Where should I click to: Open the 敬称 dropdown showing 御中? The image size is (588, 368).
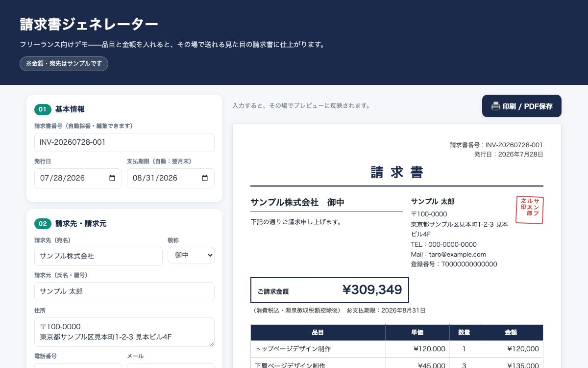point(191,255)
